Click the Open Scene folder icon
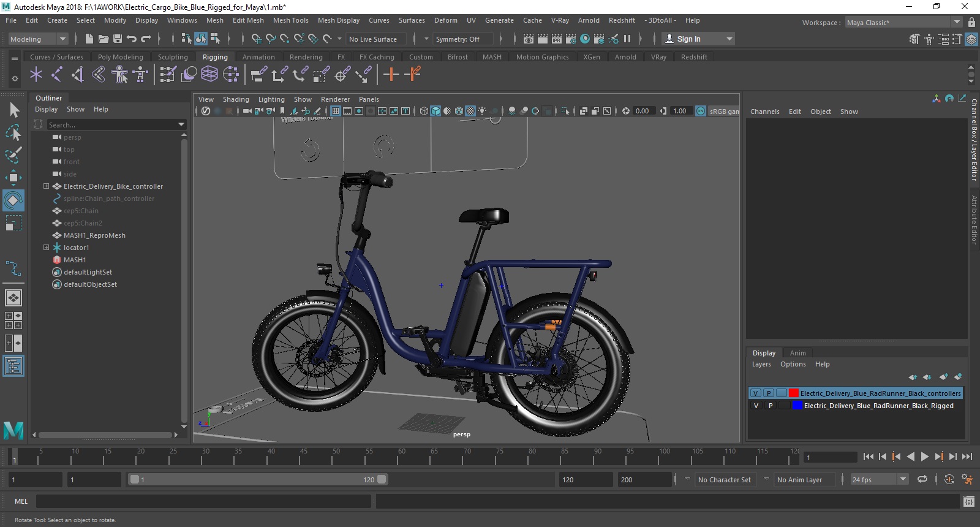The height and width of the screenshot is (527, 980). [x=104, y=39]
